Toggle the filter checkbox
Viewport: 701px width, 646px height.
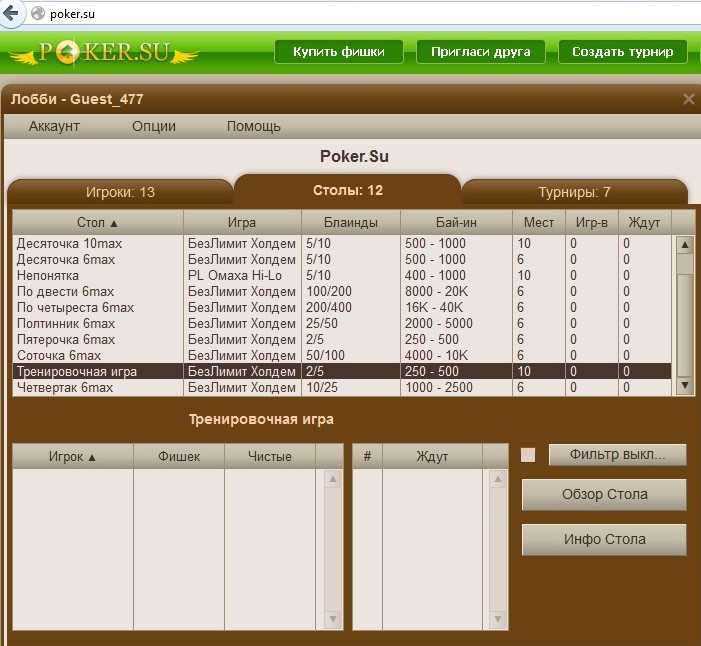(528, 455)
